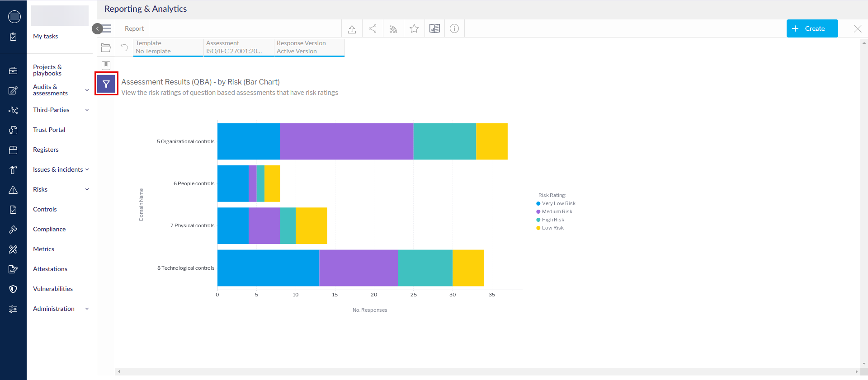868x380 pixels.
Task: Click the bookmark icon below folder
Action: (106, 66)
